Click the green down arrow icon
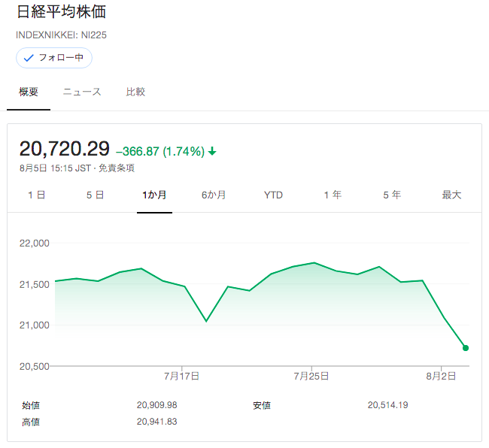 pyautogui.click(x=212, y=151)
